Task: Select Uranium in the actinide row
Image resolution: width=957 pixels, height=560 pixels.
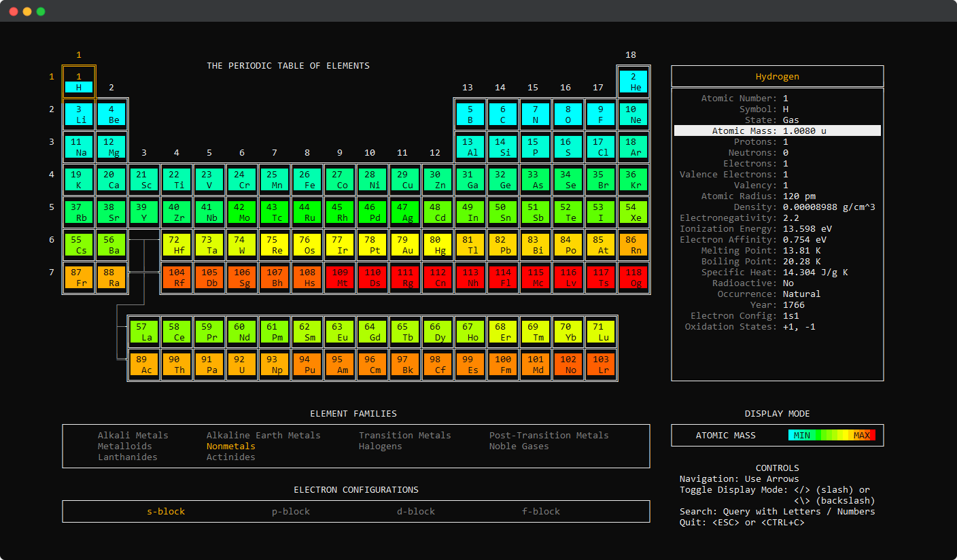Action: point(242,364)
